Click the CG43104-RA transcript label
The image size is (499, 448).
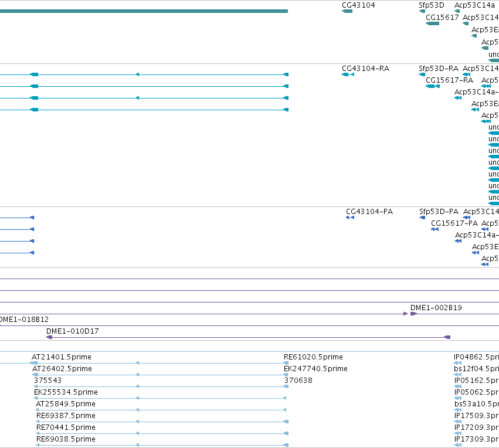click(x=366, y=69)
